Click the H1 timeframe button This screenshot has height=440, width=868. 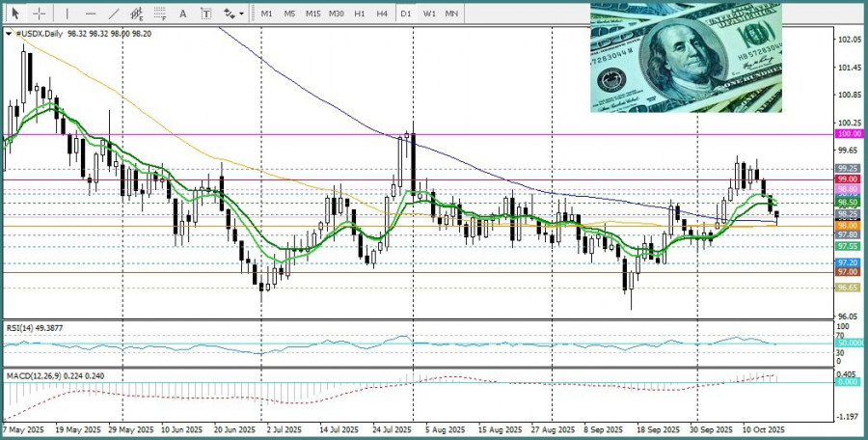pyautogui.click(x=359, y=14)
